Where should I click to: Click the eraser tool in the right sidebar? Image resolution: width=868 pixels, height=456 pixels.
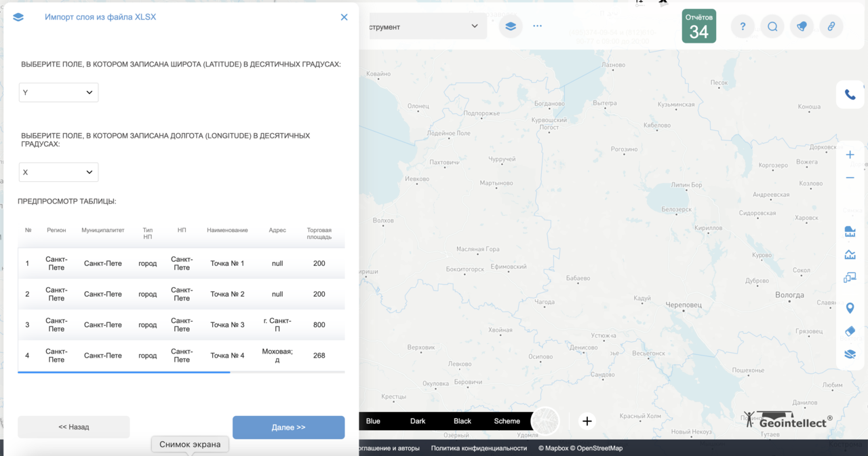click(x=850, y=331)
